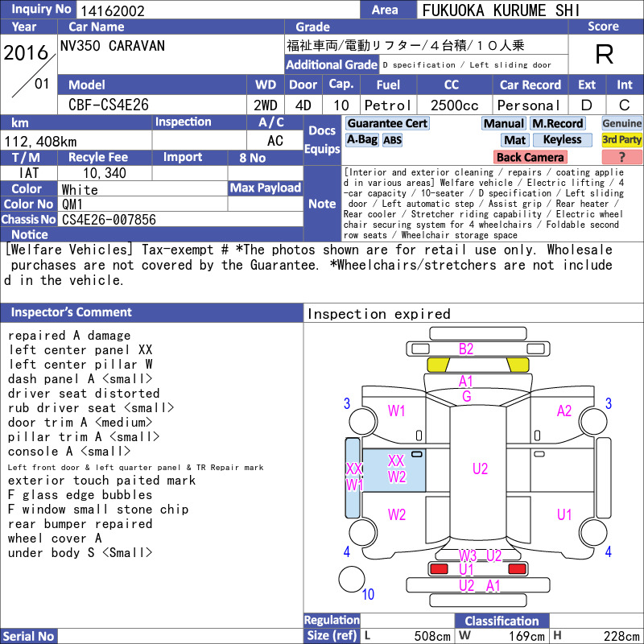The image size is (644, 644).
Task: Click blue highlighted panel marked XX W2
Action: point(394,470)
